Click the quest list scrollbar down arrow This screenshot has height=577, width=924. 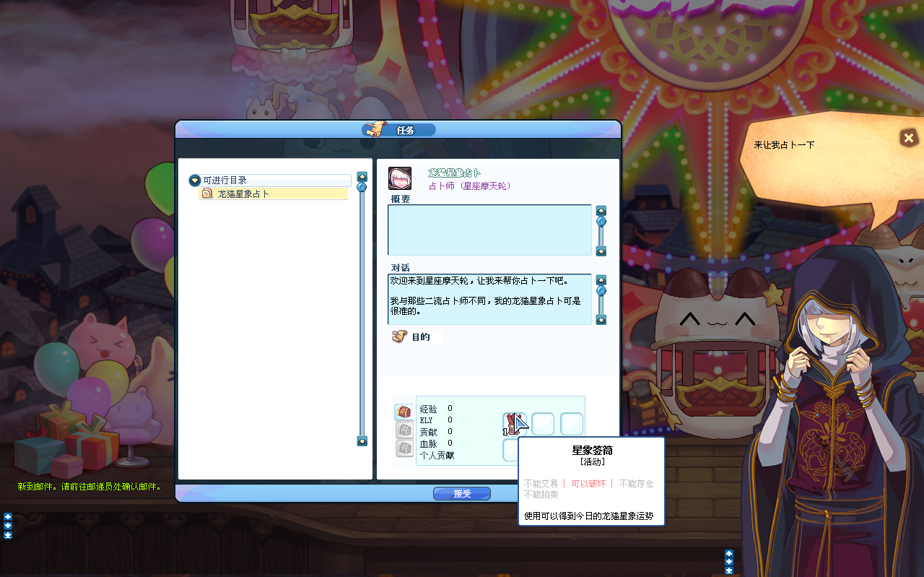click(x=362, y=441)
